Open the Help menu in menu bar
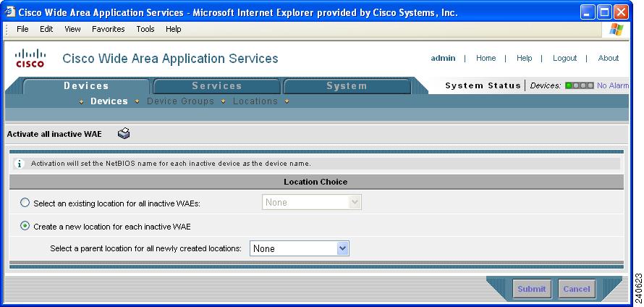644x307 pixels. click(174, 29)
